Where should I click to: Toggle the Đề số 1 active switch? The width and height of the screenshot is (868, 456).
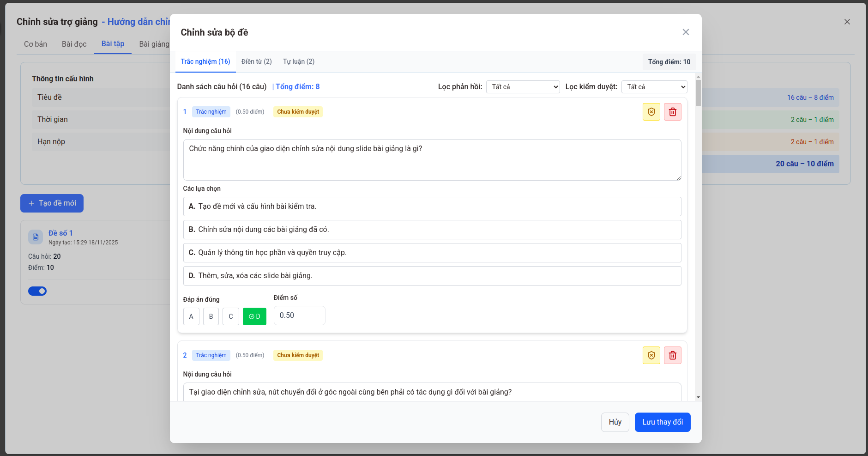37,291
